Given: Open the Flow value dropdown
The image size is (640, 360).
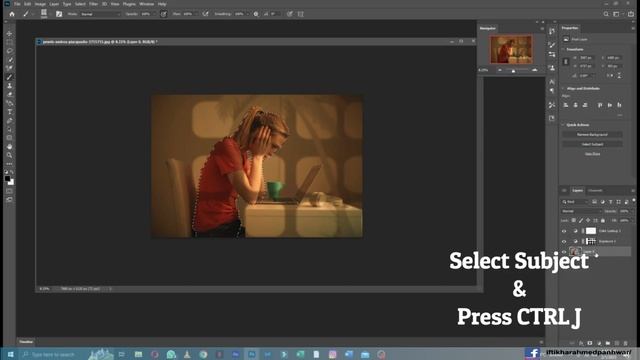Looking at the screenshot, I should [x=195, y=14].
